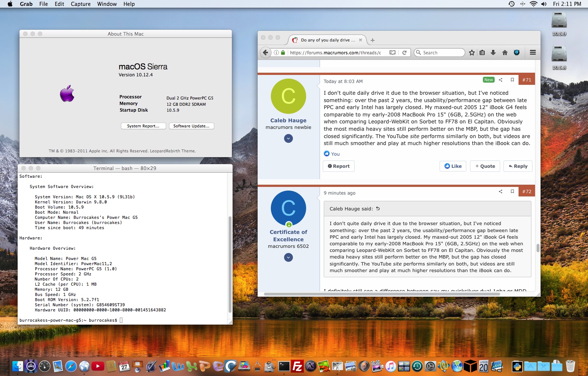Open System Preferences from the Dock

point(430,366)
